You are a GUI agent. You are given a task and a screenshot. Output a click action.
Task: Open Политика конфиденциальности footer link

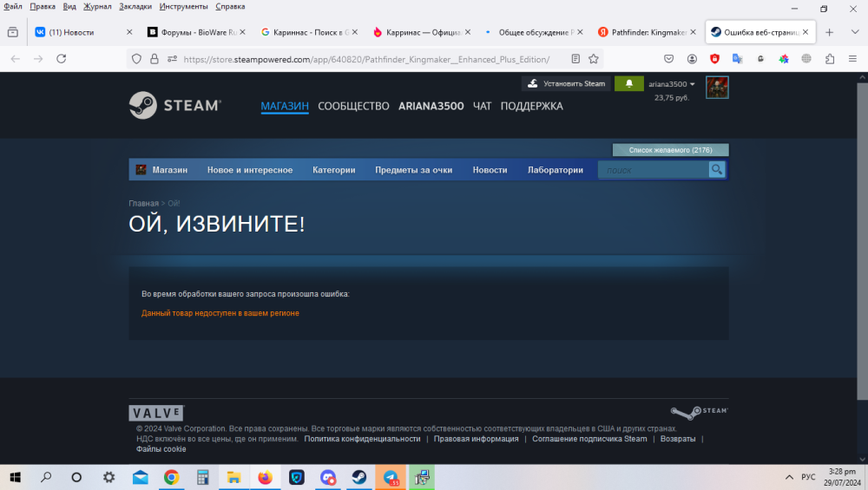coord(362,439)
